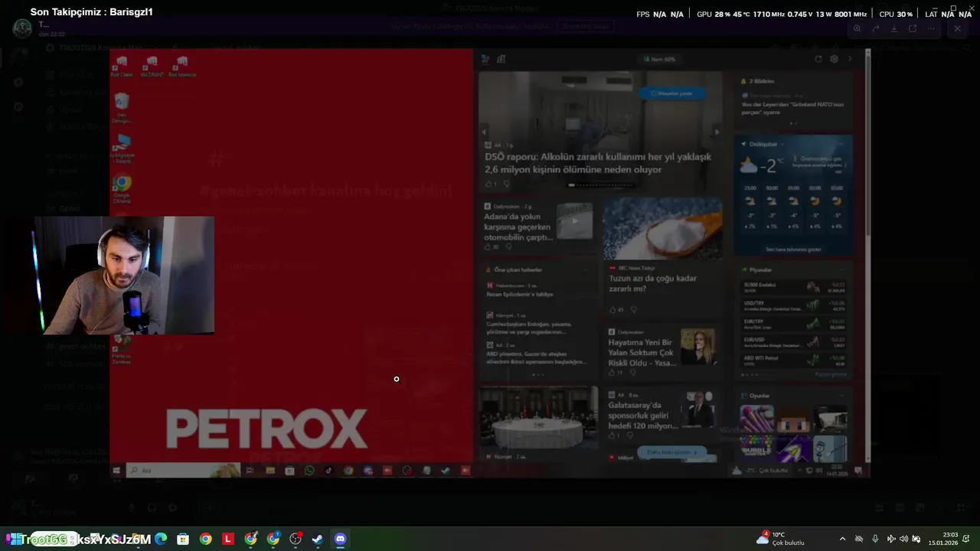
Task: Select Riot Client desktop shortcut in stream
Action: 122,67
